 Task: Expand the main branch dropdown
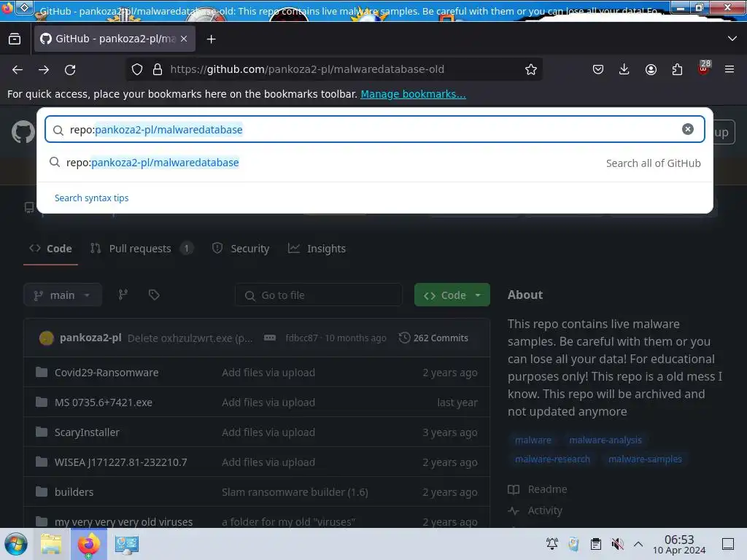(x=63, y=295)
